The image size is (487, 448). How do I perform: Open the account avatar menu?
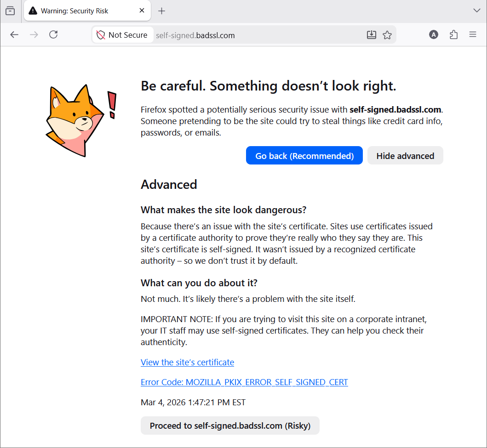coord(434,35)
